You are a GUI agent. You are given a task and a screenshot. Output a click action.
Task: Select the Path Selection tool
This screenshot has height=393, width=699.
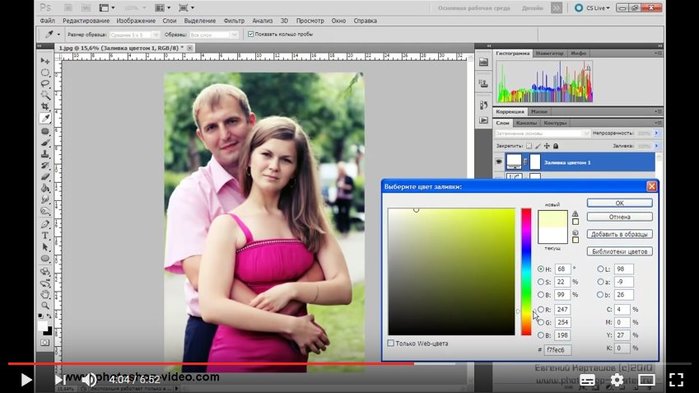click(45, 247)
